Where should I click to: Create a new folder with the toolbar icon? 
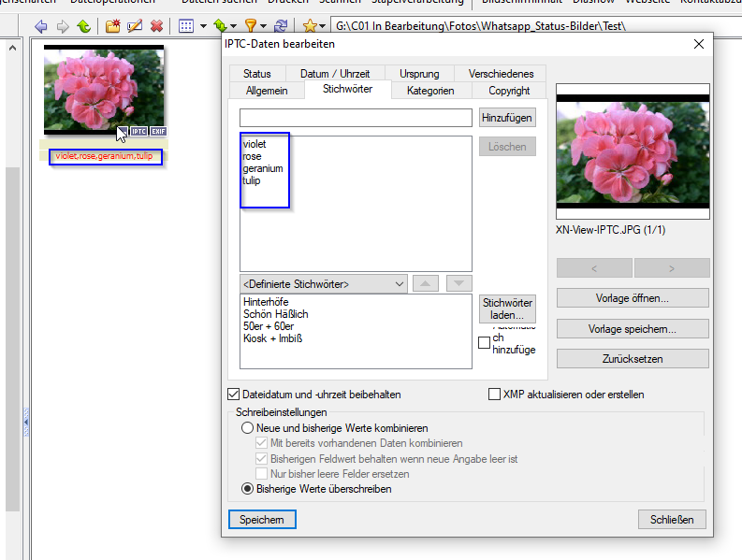[112, 26]
